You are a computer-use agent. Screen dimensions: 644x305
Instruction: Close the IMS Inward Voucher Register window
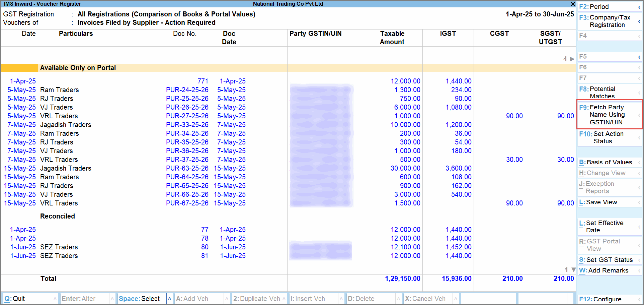(x=573, y=4)
